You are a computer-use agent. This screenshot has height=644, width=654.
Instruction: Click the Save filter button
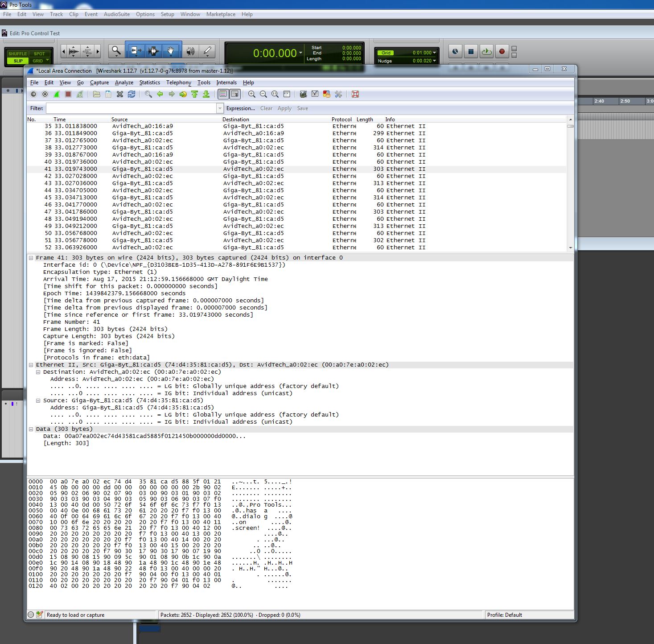(x=302, y=108)
